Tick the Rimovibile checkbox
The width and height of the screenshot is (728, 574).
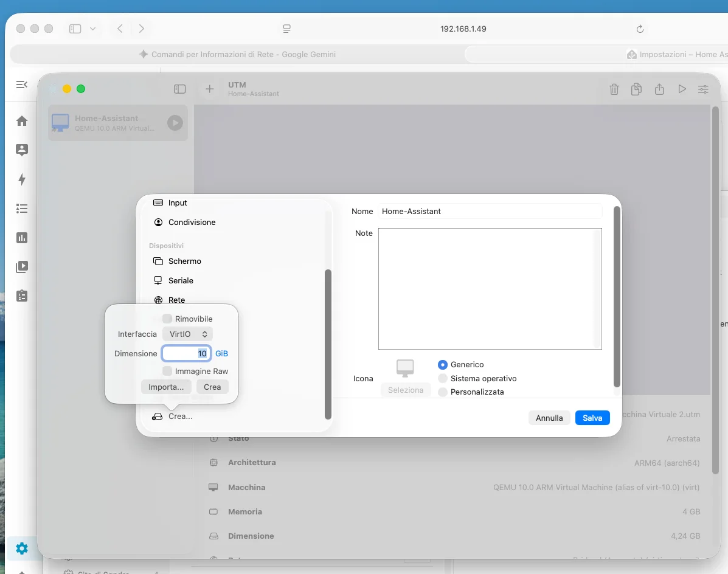coord(167,319)
